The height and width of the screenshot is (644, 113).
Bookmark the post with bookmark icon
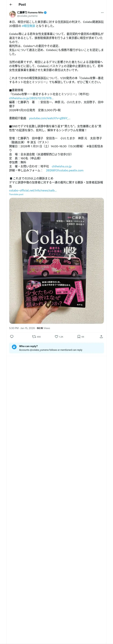click(81, 337)
